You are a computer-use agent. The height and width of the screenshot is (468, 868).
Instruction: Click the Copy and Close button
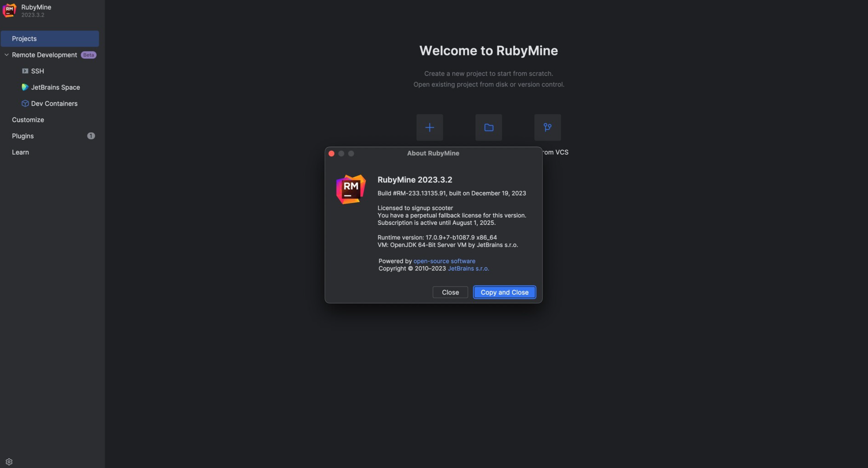tap(504, 292)
